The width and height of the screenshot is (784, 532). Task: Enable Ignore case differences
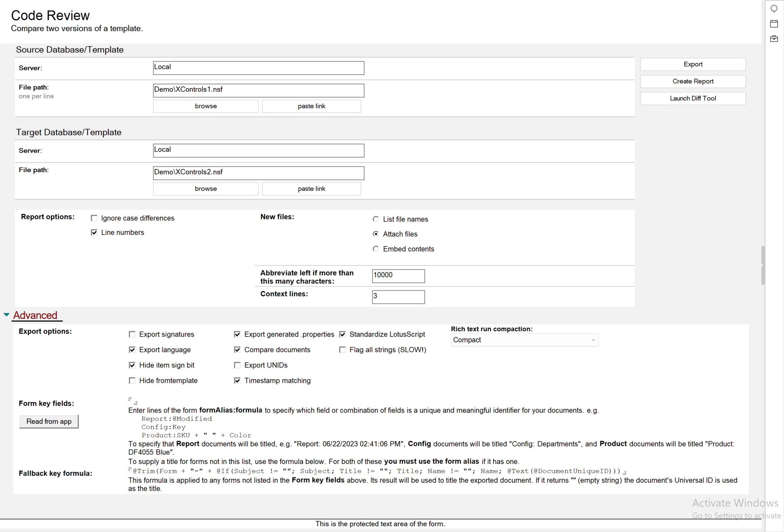pos(94,218)
